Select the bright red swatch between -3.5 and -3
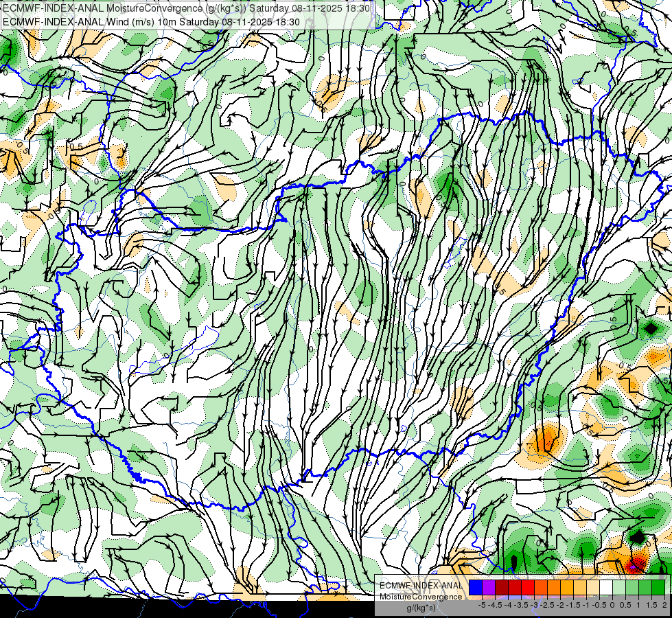The width and height of the screenshot is (672, 618). [x=528, y=588]
